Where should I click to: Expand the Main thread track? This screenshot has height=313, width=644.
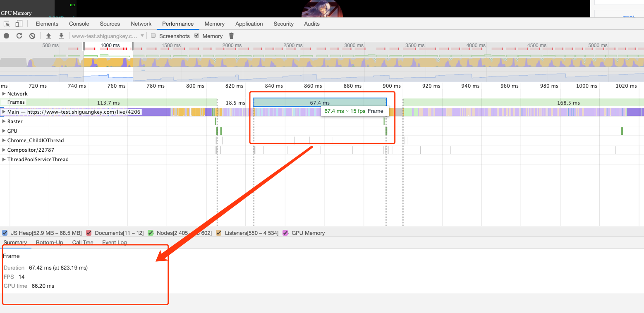(4, 112)
